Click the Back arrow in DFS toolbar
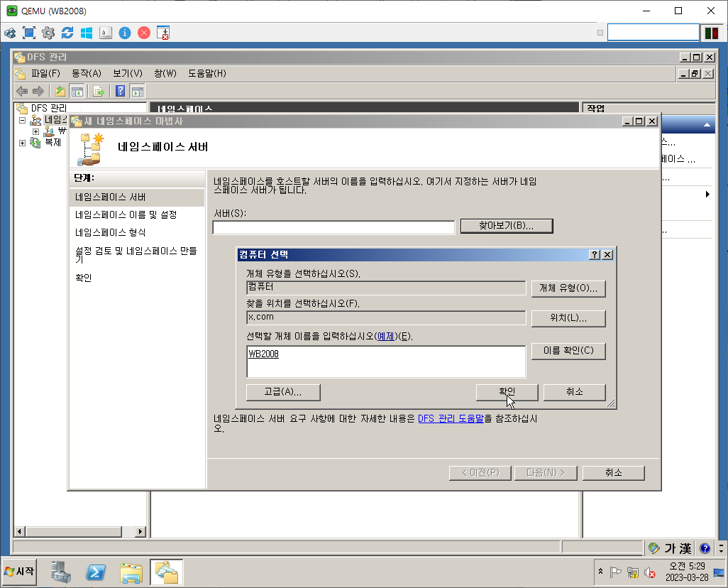Screen dimensions: 728x588 point(22,91)
